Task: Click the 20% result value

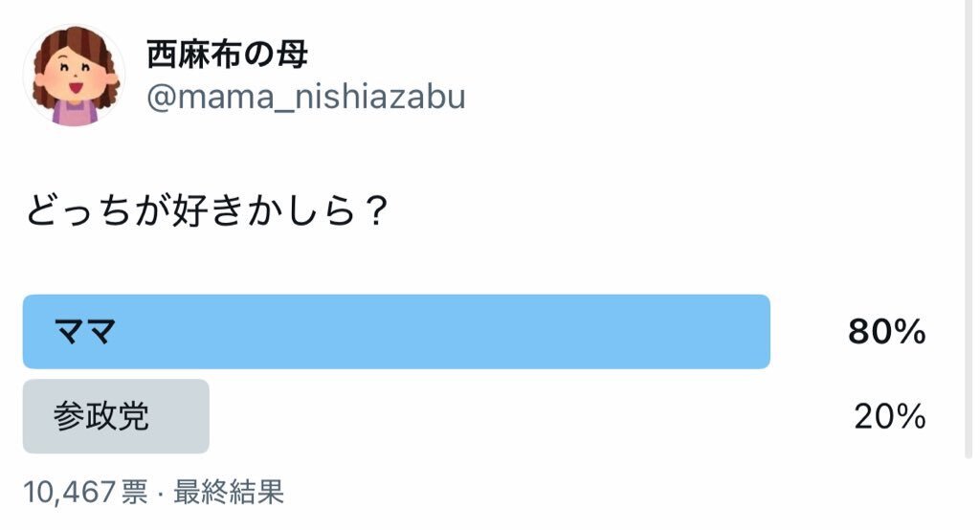Action: [x=890, y=417]
